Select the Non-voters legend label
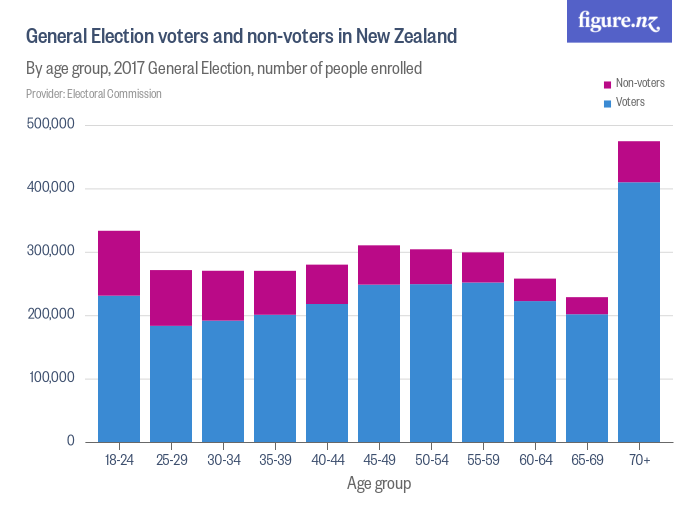Screen dimensions: 700x525 641,84
